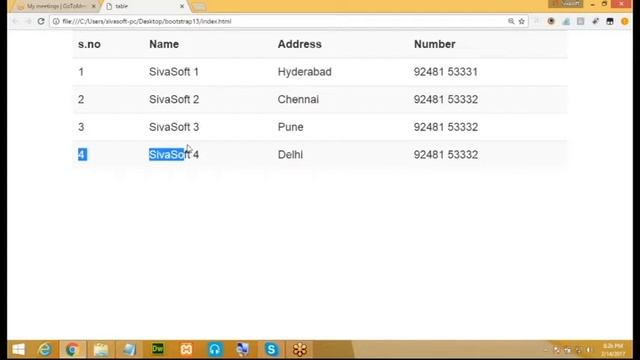Click the page info icon in address bar

pyautogui.click(x=56, y=21)
